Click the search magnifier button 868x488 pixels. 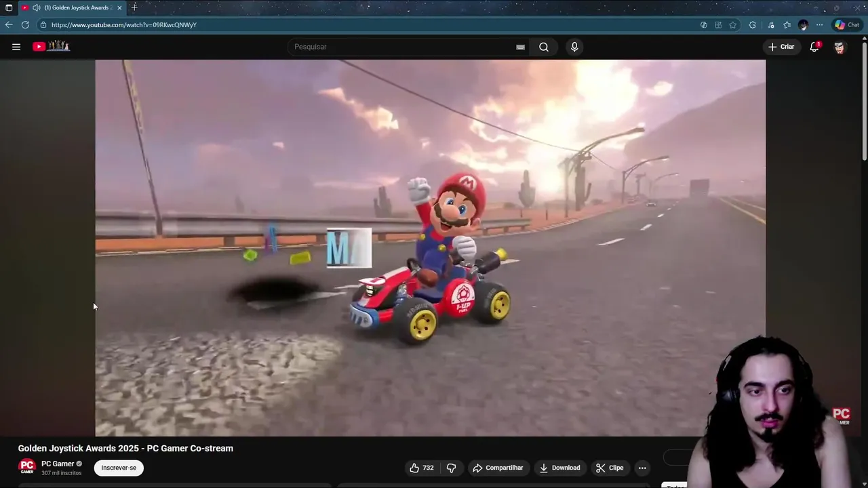[544, 47]
